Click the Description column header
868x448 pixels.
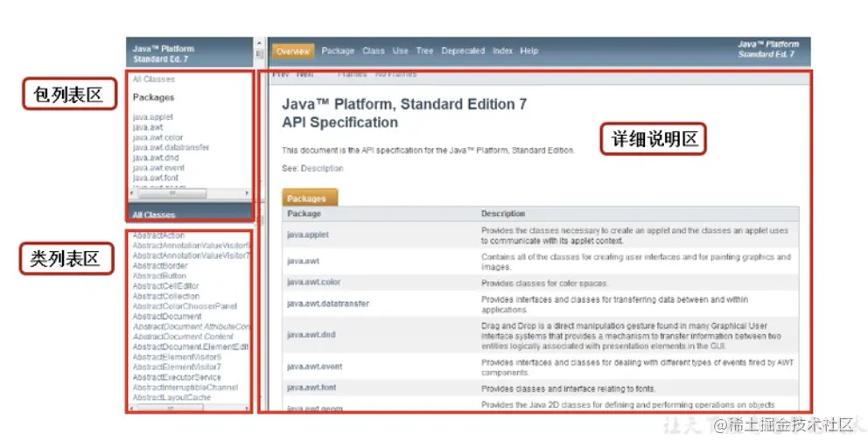(x=503, y=213)
